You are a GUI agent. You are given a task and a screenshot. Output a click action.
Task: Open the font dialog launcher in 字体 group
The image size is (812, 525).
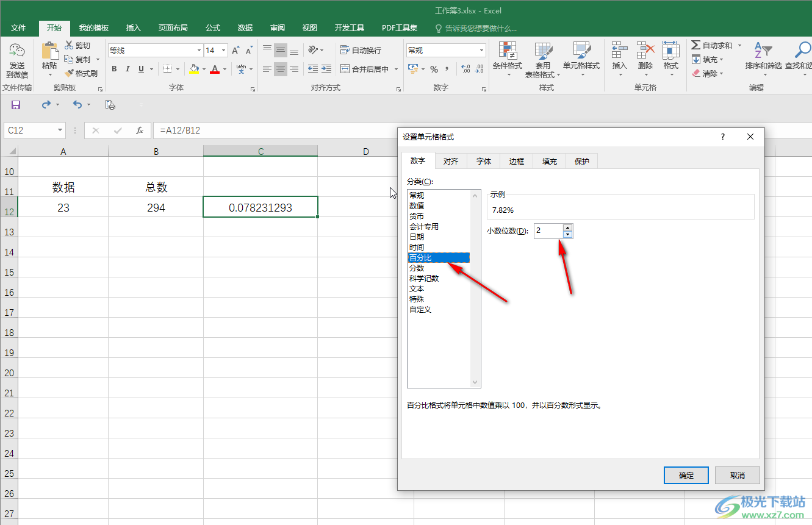253,89
